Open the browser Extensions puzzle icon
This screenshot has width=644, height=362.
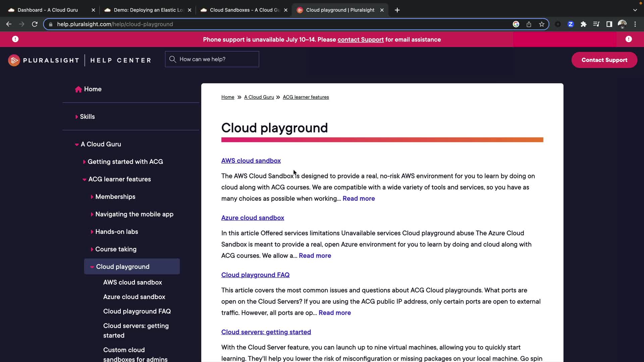point(583,24)
